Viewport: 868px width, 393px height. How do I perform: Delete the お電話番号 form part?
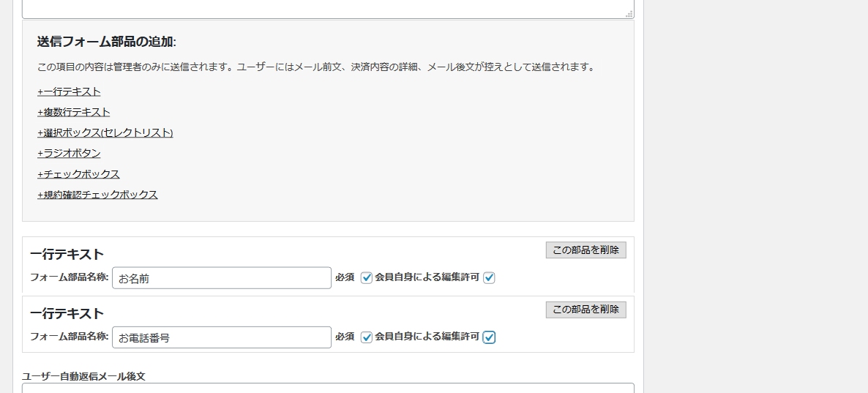click(585, 310)
